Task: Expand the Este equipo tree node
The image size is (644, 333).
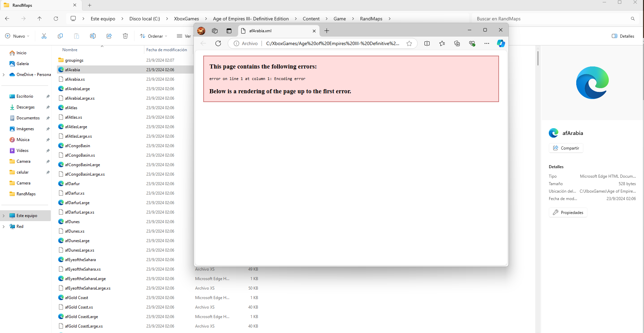Action: coord(4,216)
